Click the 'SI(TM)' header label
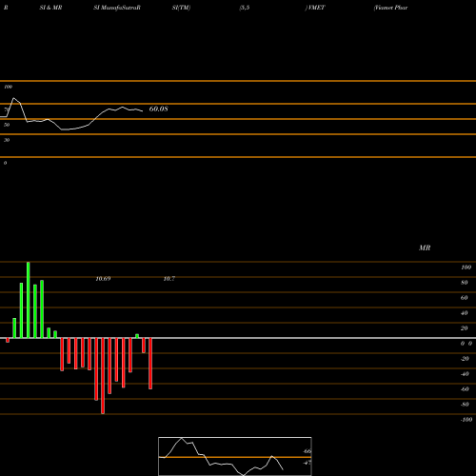The height and width of the screenshot is (476, 476). 181,8
